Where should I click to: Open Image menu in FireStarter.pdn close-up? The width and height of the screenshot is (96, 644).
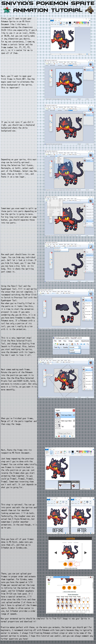pyautogui.click(x=71, y=341)
